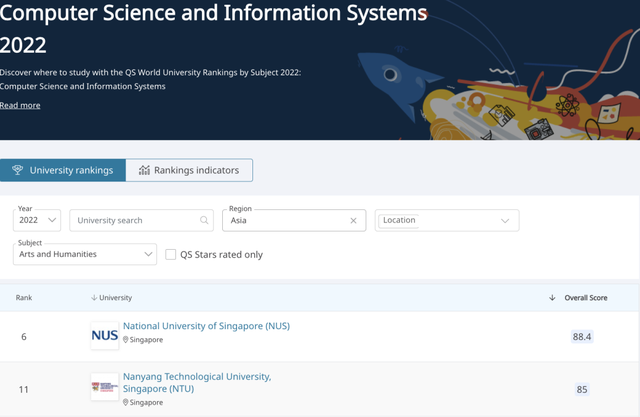Open National University of Singapore (NUS) link
The image size is (640, 417).
[x=207, y=326]
